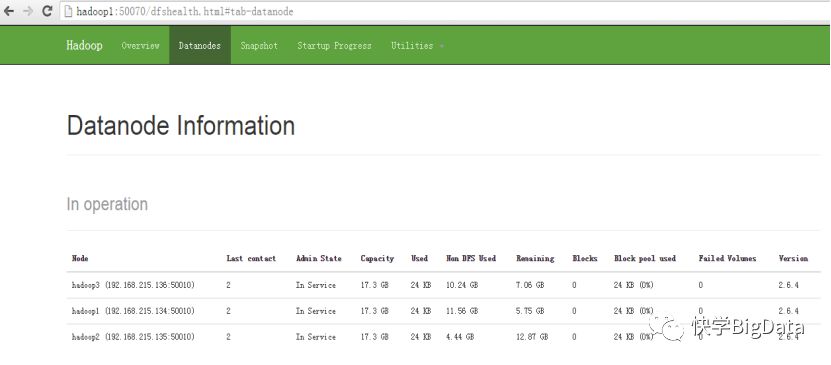The width and height of the screenshot is (831, 365).
Task: Expand the Utilities dropdown menu
Action: [x=417, y=46]
